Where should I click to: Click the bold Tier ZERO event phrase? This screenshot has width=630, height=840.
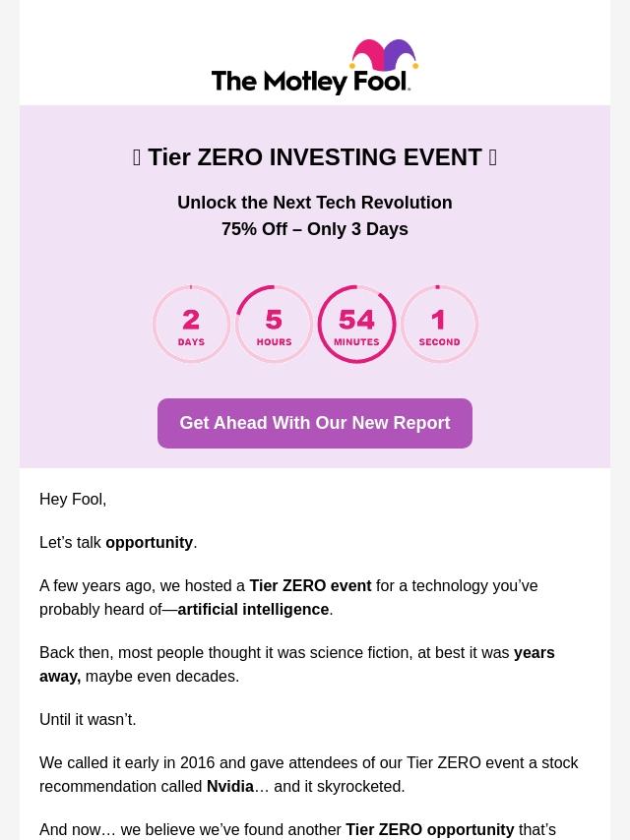(310, 586)
